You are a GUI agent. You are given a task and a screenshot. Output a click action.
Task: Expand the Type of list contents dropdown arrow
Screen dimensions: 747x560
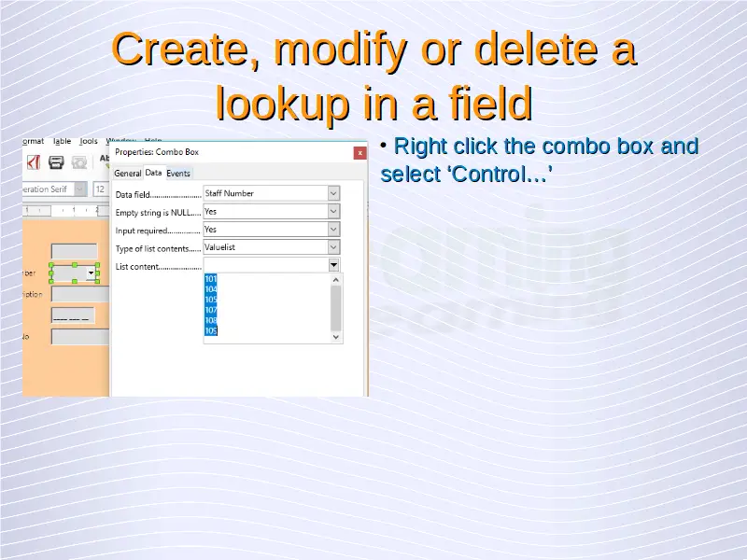pyautogui.click(x=333, y=247)
